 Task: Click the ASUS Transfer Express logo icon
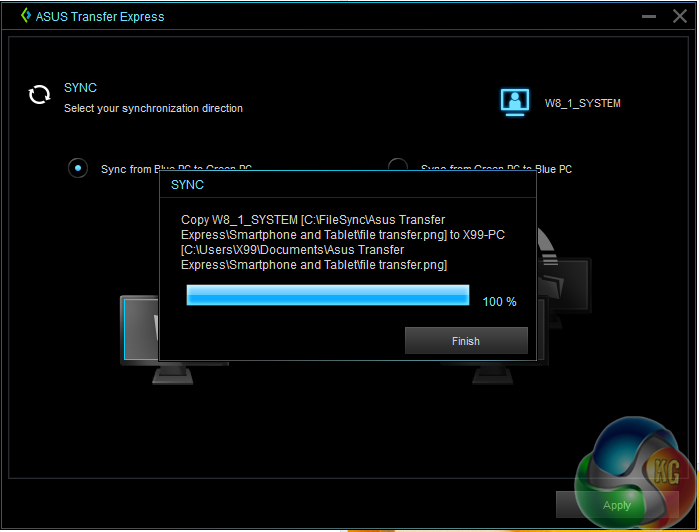(26, 16)
